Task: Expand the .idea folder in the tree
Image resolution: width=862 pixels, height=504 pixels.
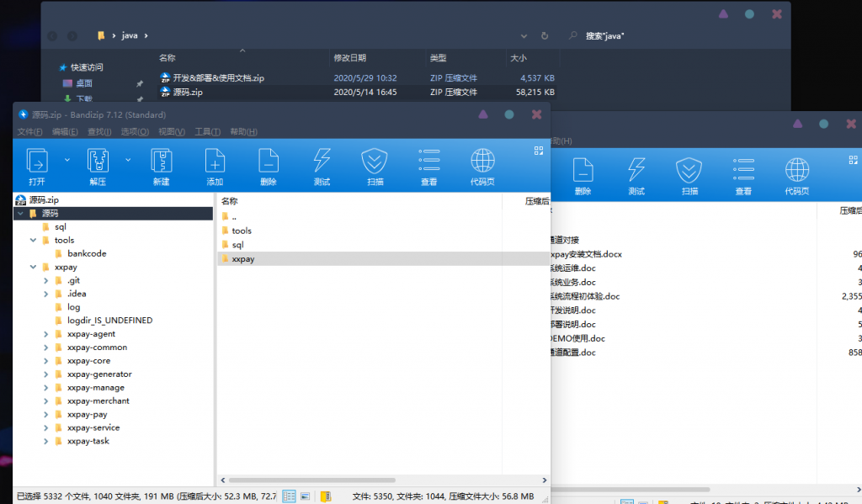Action: point(46,294)
